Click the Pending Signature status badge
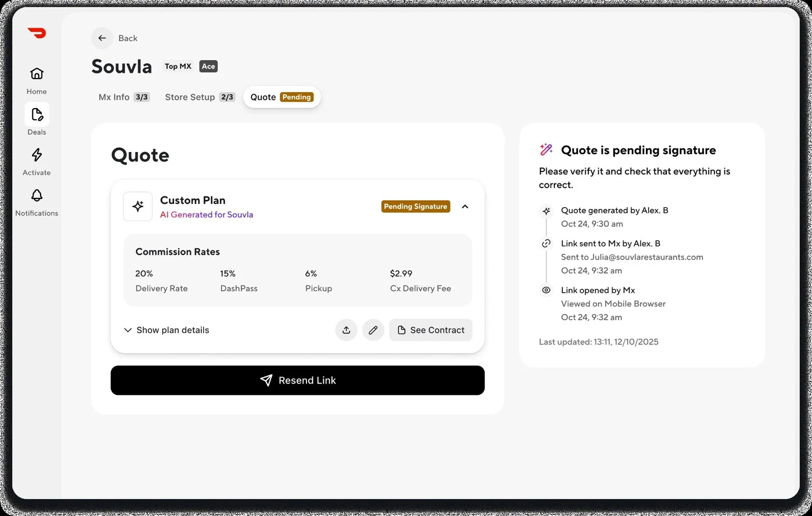Screen dimensions: 812x516 pyautogui.click(x=416, y=207)
